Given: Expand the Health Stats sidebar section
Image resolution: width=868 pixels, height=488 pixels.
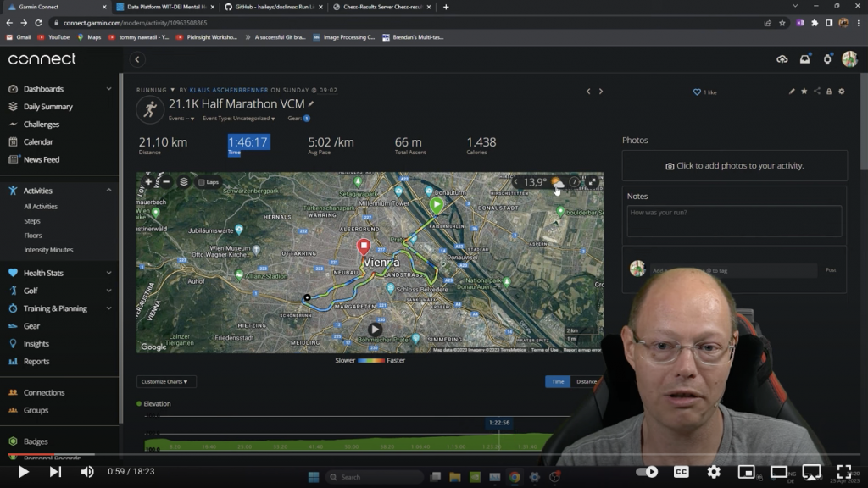Looking at the screenshot, I should 108,273.
